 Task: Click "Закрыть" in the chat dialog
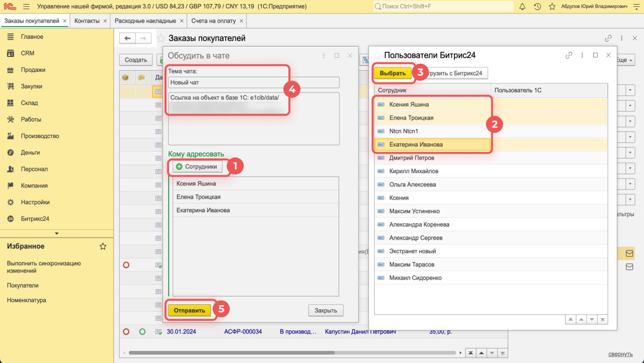coord(326,310)
